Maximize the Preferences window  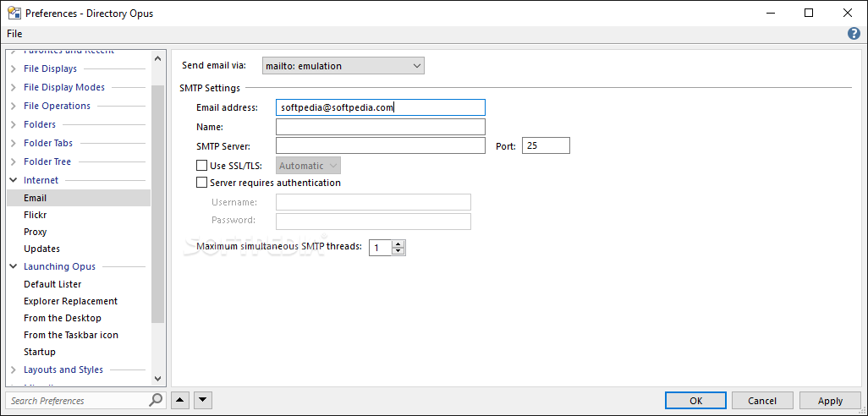pos(809,13)
